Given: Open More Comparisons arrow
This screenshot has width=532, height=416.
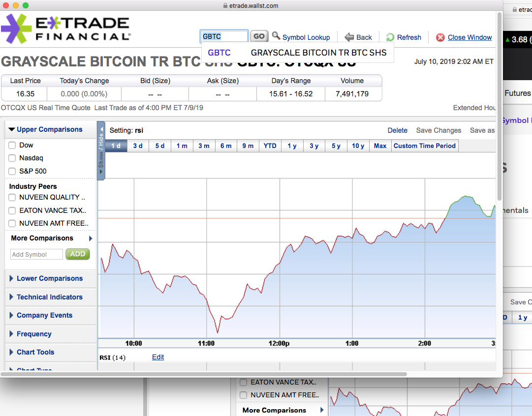Looking at the screenshot, I should (x=91, y=238).
